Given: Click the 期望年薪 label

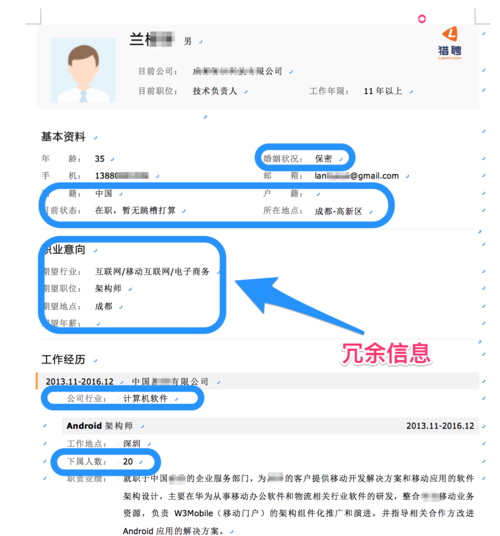Looking at the screenshot, I should coord(61,323).
